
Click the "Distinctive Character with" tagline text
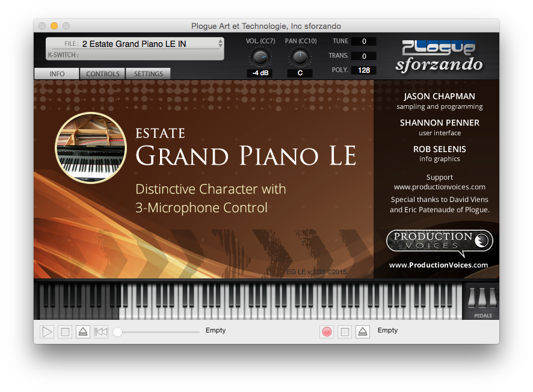coord(211,189)
